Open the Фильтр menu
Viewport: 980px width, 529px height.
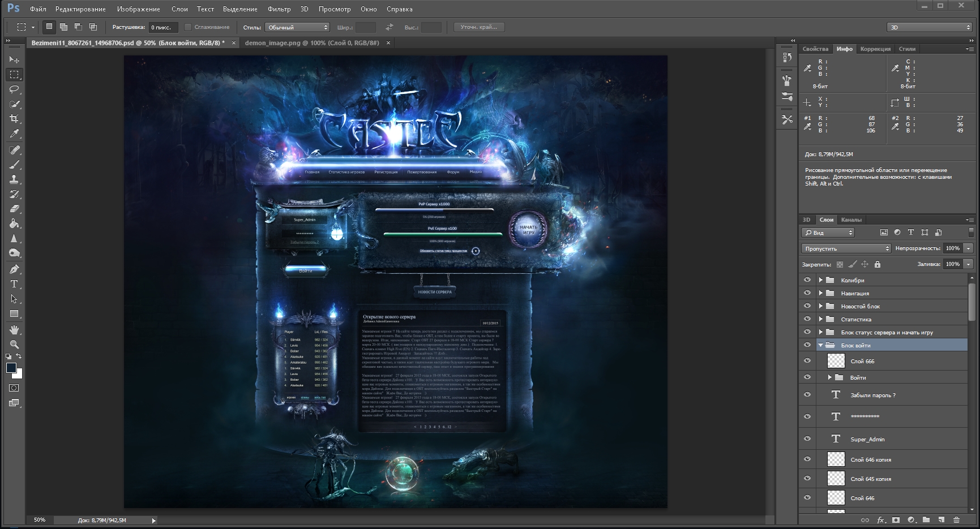tap(279, 9)
